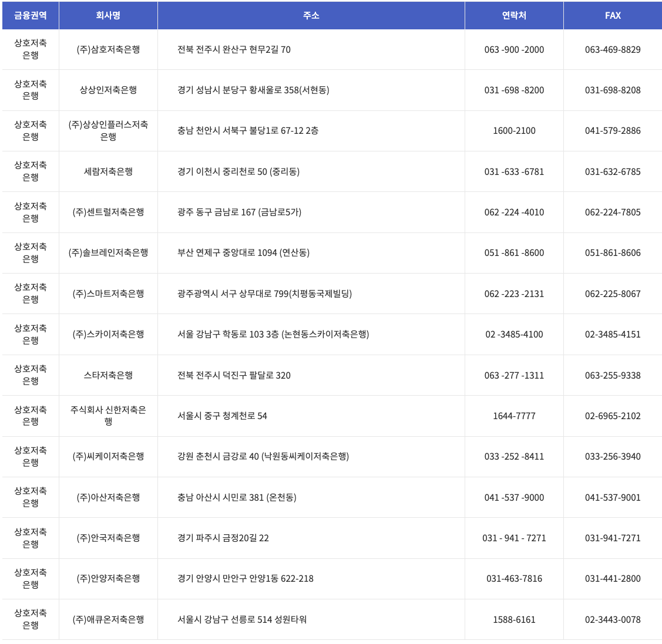Click address 광주 동구 금남로 167 (금남로5가)

tap(240, 212)
